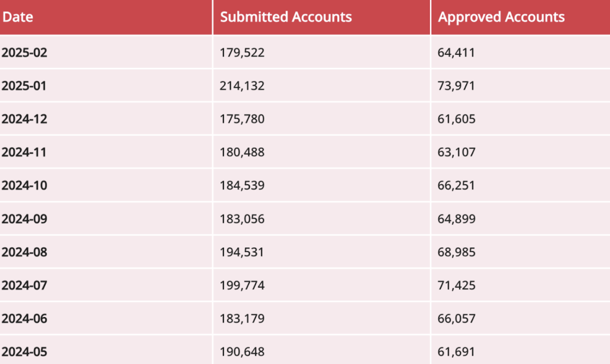Click the 2024-11 row date
Image resolution: width=610 pixels, height=364 pixels.
click(x=24, y=153)
